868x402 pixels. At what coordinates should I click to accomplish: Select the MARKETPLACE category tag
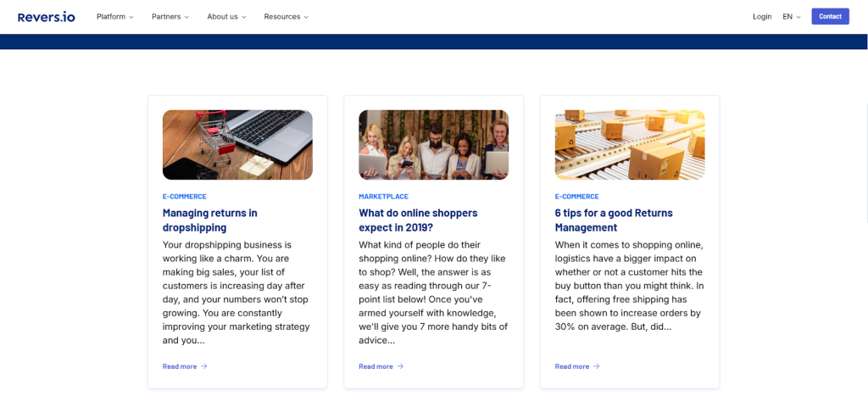[x=384, y=197]
